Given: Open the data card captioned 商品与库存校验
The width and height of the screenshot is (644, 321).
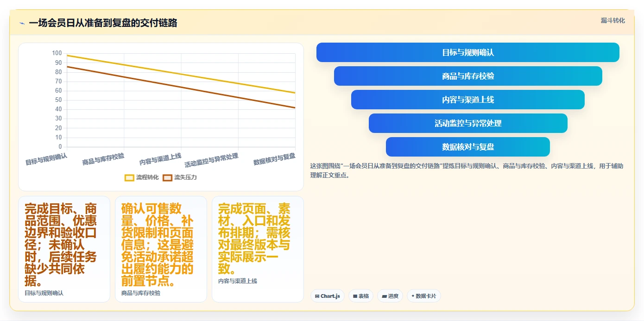Looking at the screenshot, I should tap(161, 249).
